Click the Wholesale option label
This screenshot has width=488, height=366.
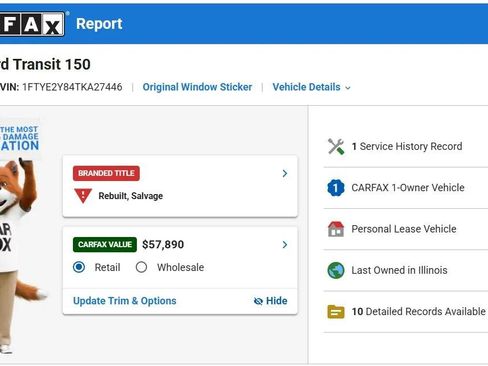(181, 267)
